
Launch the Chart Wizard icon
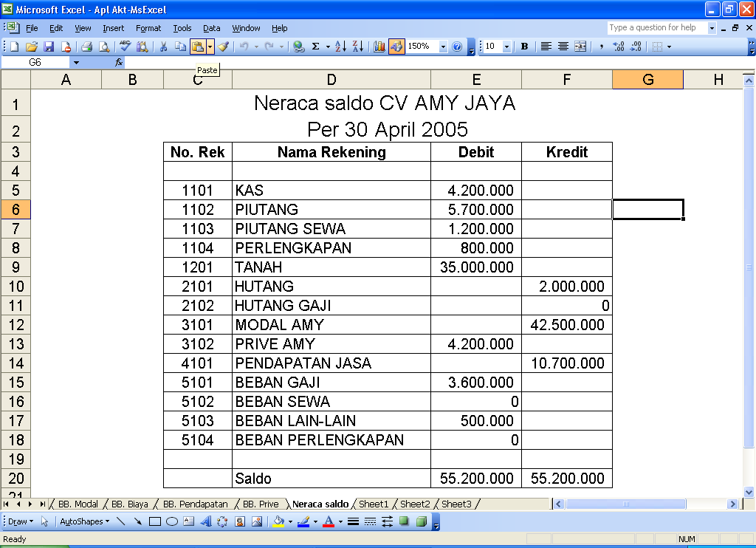click(379, 47)
